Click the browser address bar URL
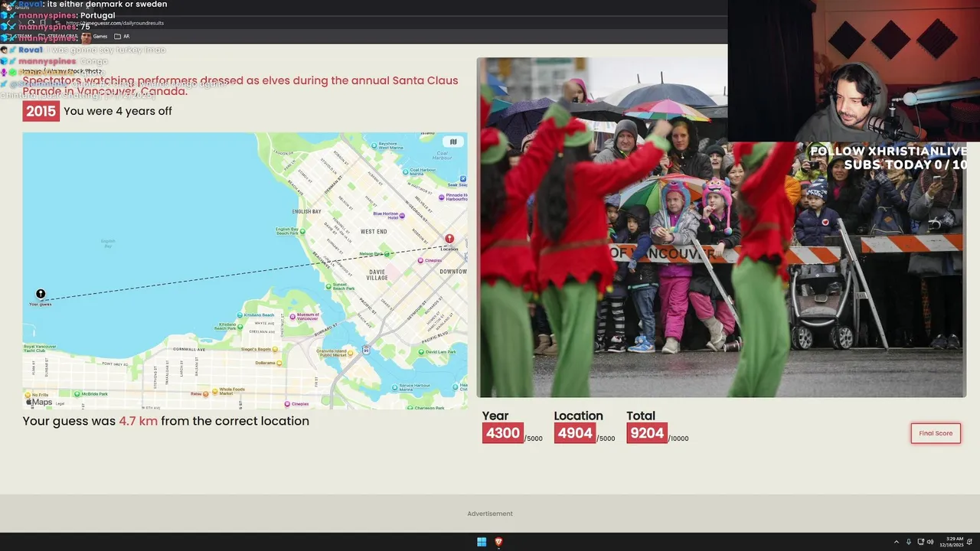Screen dimensions: 980x551 point(114,23)
